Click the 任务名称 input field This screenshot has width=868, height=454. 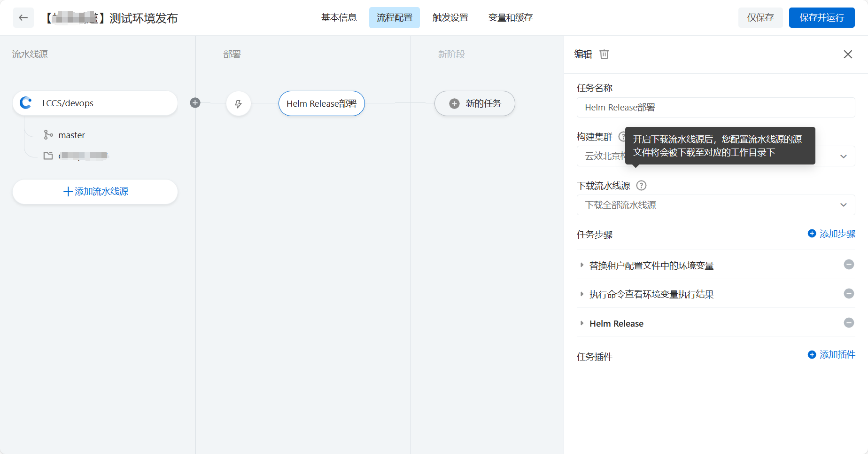click(x=716, y=108)
